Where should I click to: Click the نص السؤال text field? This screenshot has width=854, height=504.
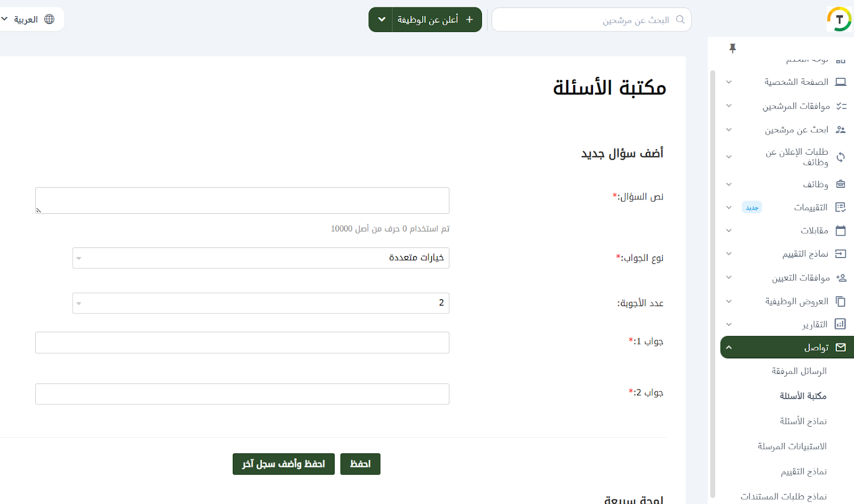point(242,201)
